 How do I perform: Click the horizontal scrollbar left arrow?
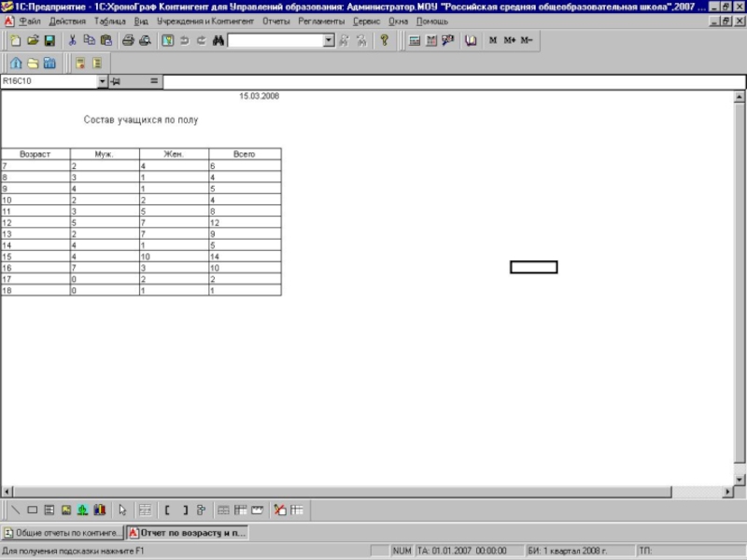click(7, 492)
